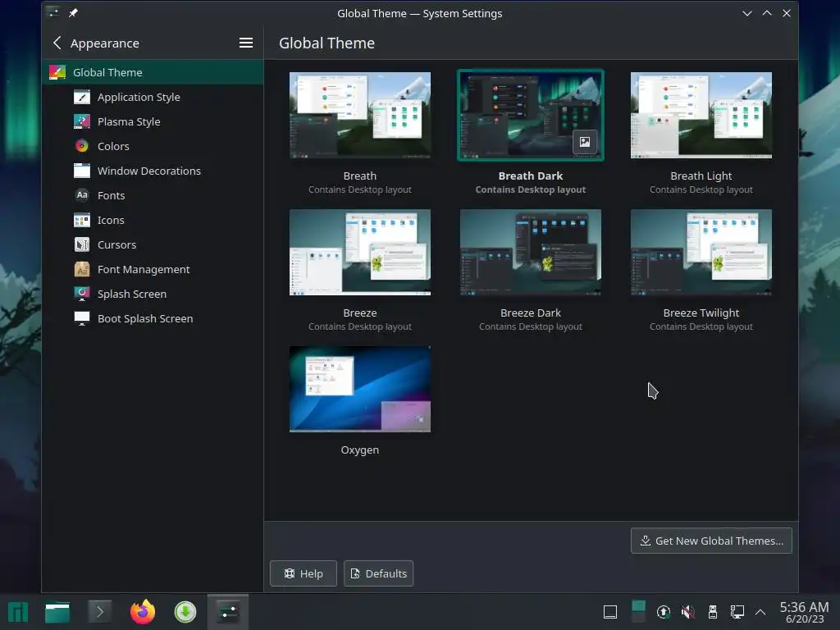Click the Cursors icon in sidebar
The width and height of the screenshot is (840, 630).
(81, 244)
